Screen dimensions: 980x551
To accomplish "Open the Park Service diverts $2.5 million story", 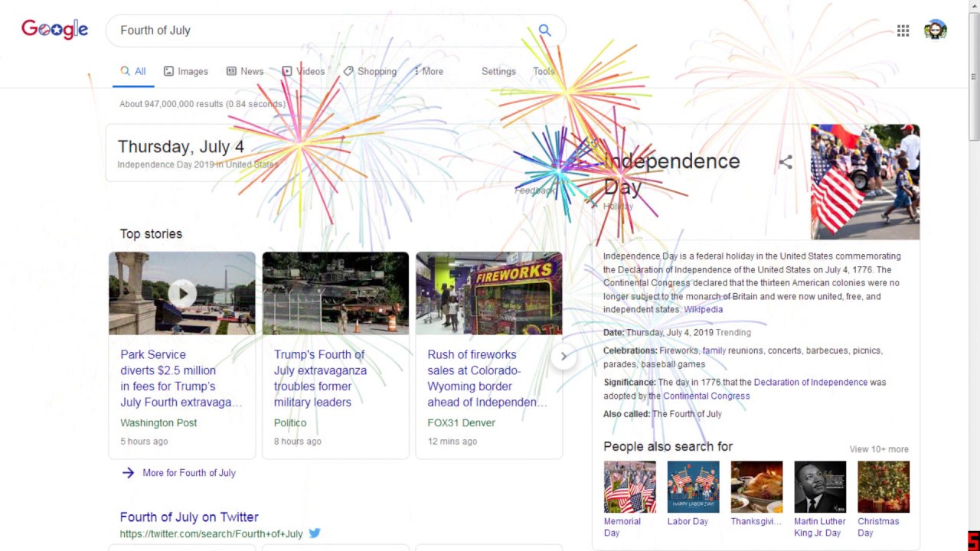I will pos(181,378).
